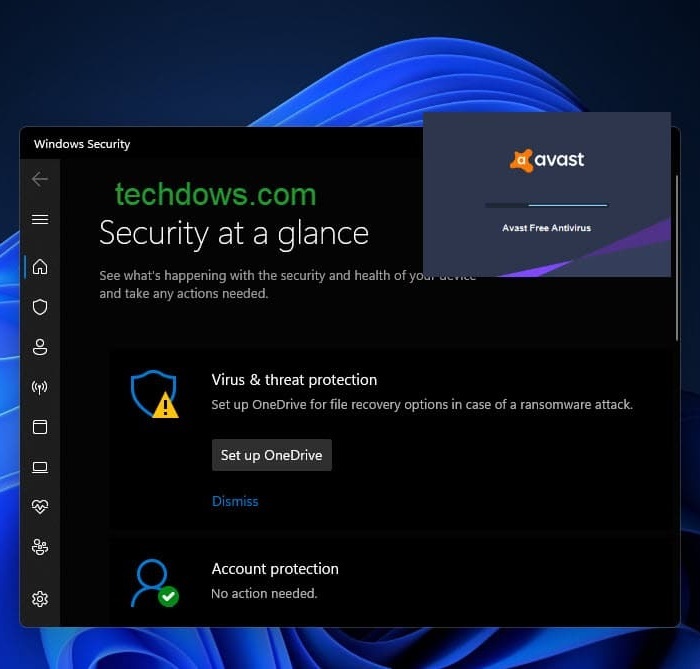This screenshot has width=700, height=669.
Task: Open Account protection heading
Action: pyautogui.click(x=275, y=569)
